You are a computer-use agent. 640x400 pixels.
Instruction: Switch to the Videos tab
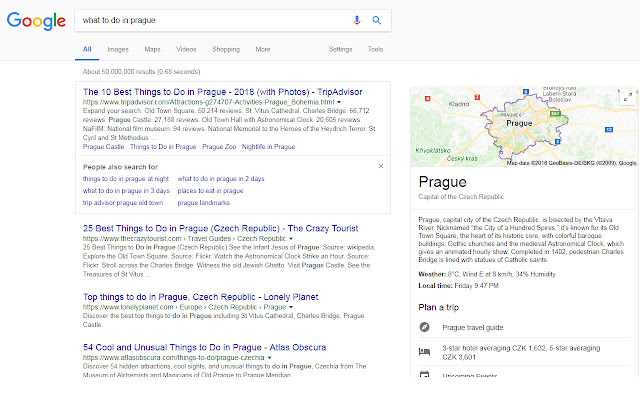pos(186,49)
